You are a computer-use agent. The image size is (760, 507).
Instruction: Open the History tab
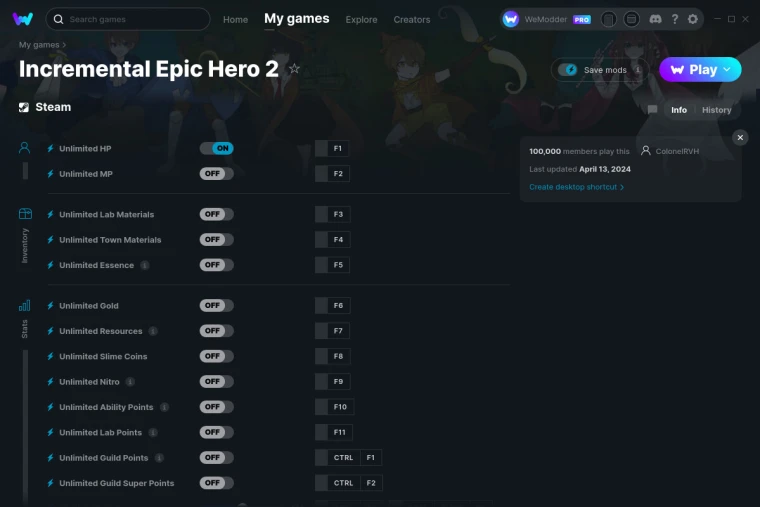716,110
